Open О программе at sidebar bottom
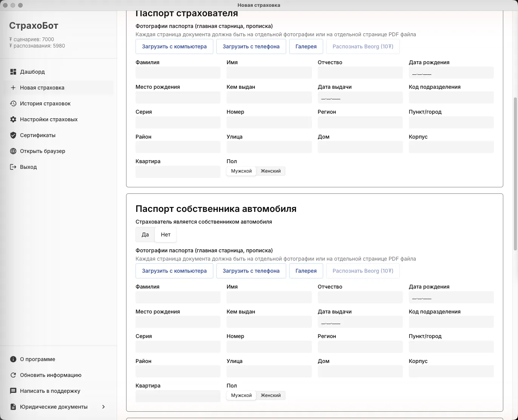The height and width of the screenshot is (420, 518). point(59,359)
